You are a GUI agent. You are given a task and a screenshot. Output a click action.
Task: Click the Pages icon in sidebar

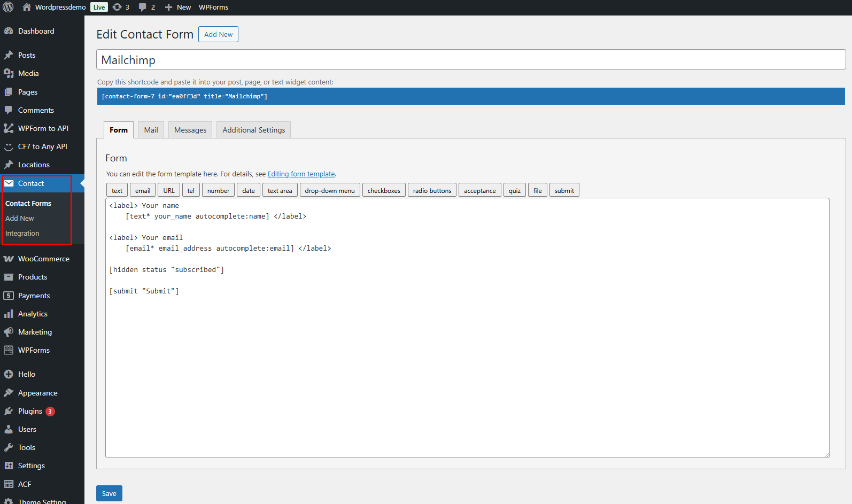9,92
